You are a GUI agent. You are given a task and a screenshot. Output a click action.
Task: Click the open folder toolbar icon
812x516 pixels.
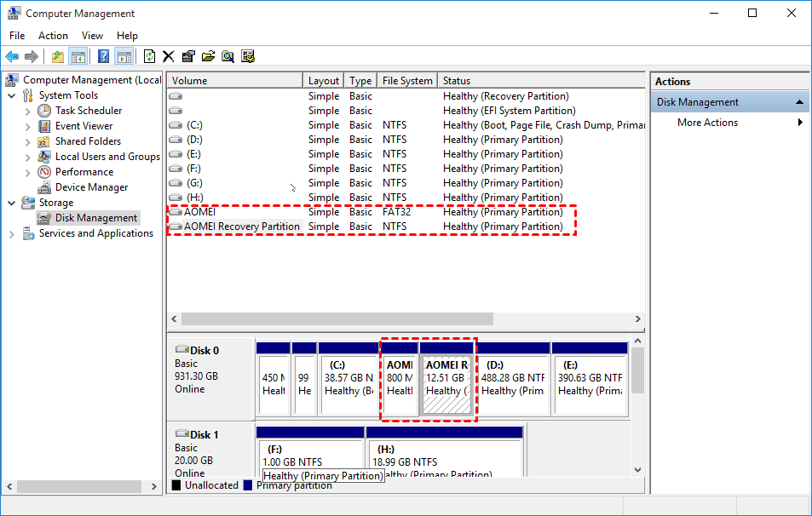(208, 57)
